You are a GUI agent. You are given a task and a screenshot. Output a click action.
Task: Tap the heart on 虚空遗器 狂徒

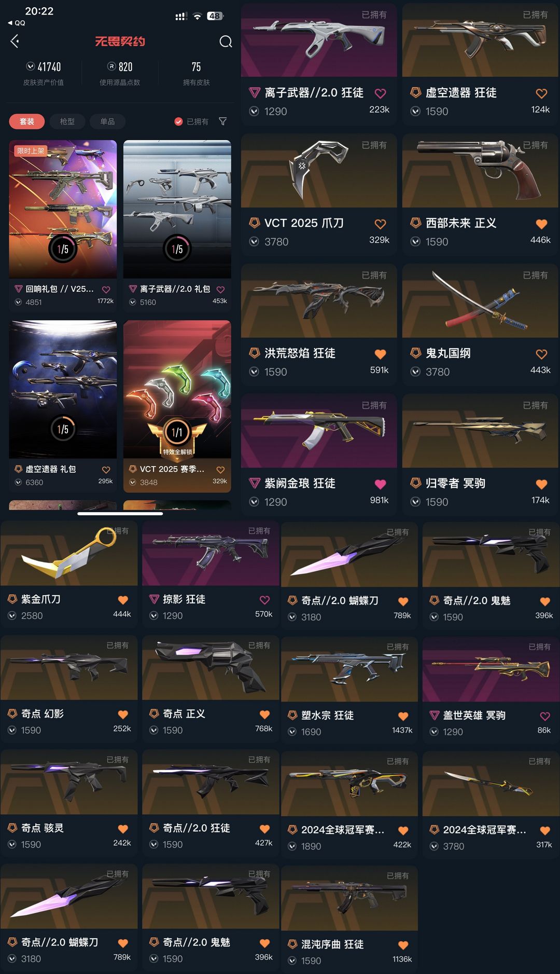coord(541,93)
